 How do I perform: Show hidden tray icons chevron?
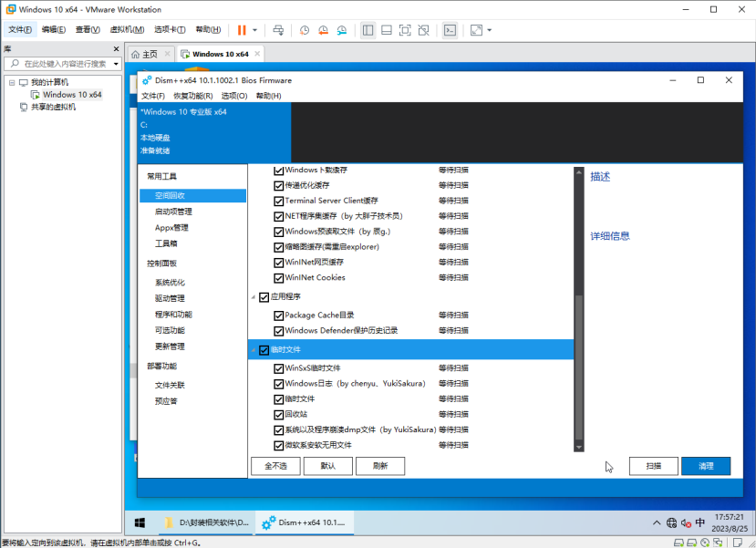click(x=657, y=523)
